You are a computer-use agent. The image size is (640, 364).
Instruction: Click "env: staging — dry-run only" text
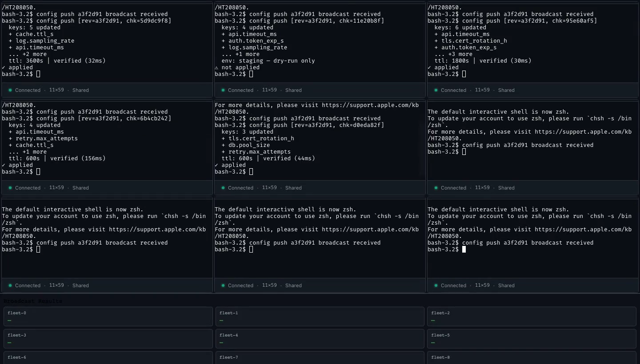click(268, 61)
